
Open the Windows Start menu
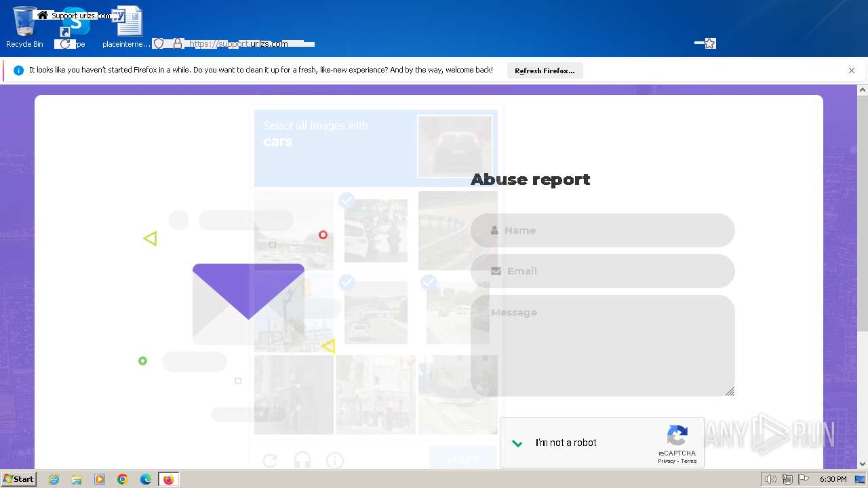coord(18,479)
